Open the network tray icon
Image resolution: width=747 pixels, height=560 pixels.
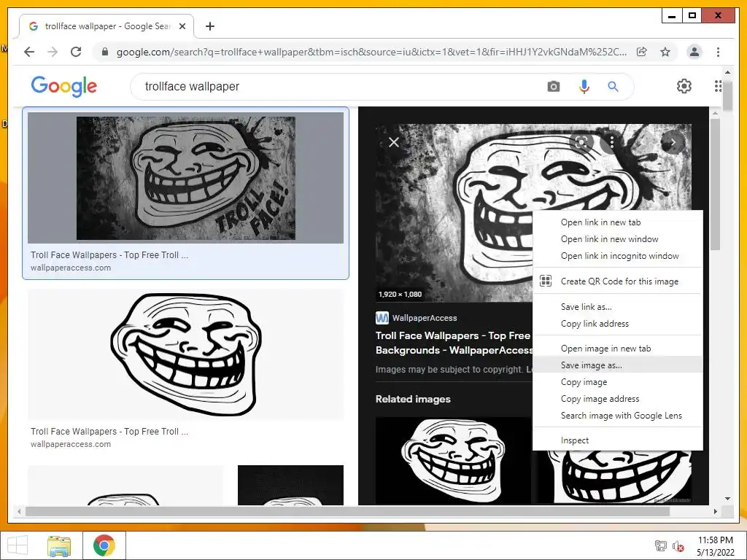(x=660, y=545)
